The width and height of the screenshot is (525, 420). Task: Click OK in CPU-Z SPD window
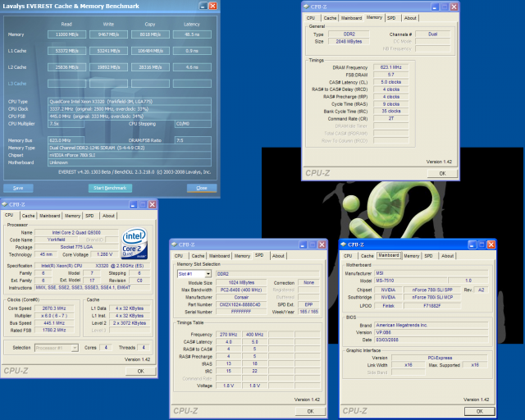[310, 411]
